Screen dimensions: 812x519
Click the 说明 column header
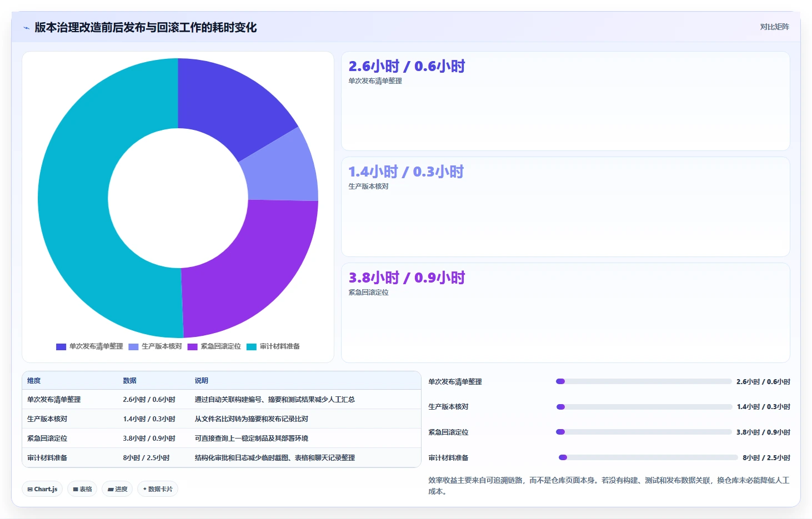[201, 381]
